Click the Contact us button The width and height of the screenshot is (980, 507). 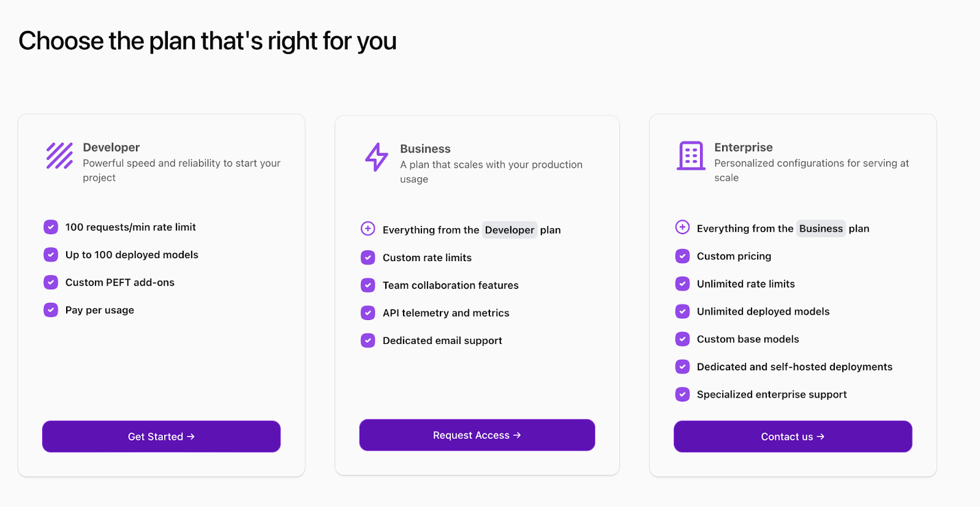point(792,436)
